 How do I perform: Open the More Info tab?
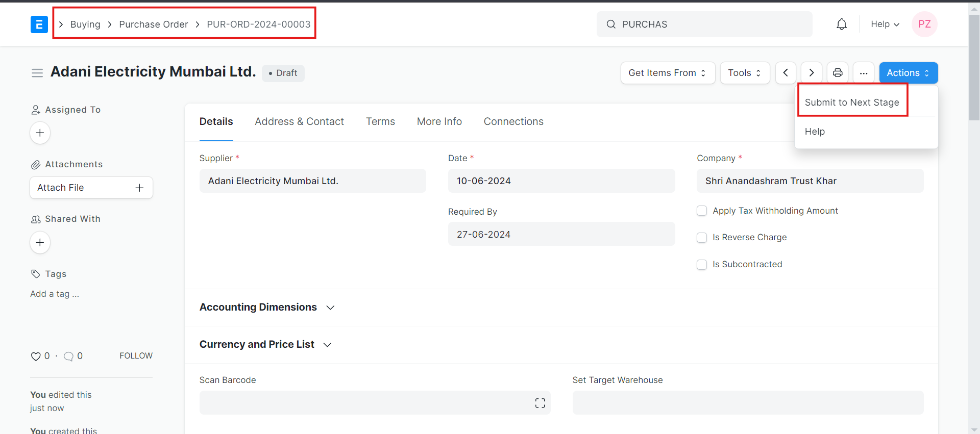coord(439,121)
